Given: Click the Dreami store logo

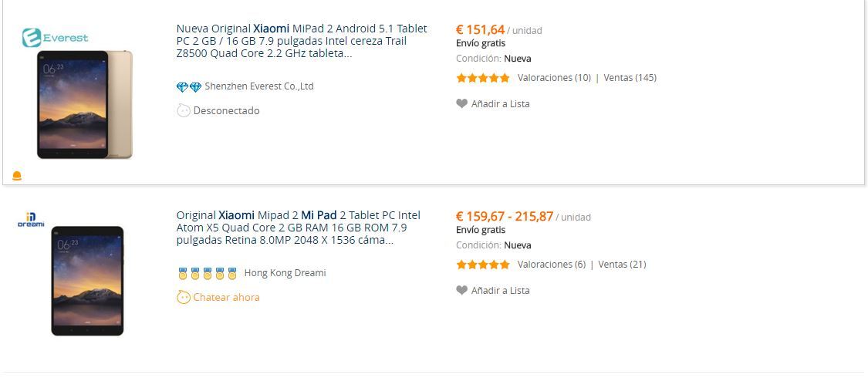Looking at the screenshot, I should [x=31, y=219].
